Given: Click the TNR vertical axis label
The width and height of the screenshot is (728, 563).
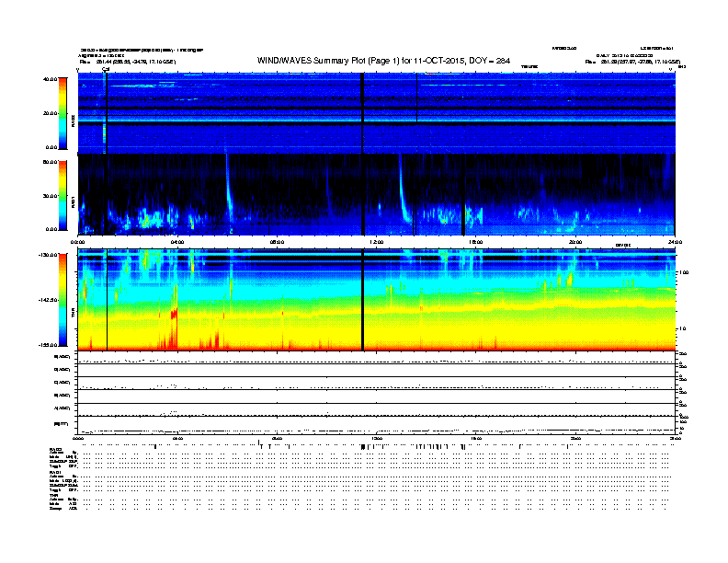Looking at the screenshot, I should (73, 313).
